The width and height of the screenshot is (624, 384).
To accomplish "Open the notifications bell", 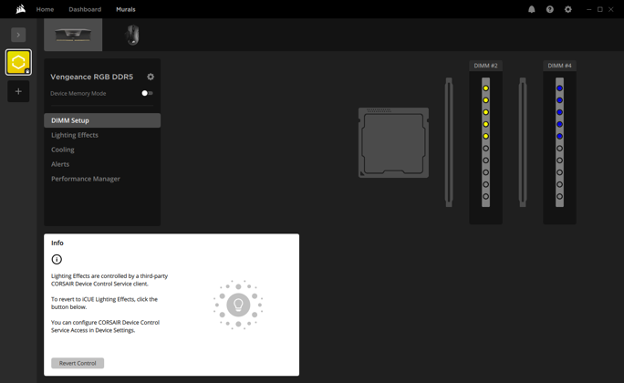I will click(x=531, y=9).
